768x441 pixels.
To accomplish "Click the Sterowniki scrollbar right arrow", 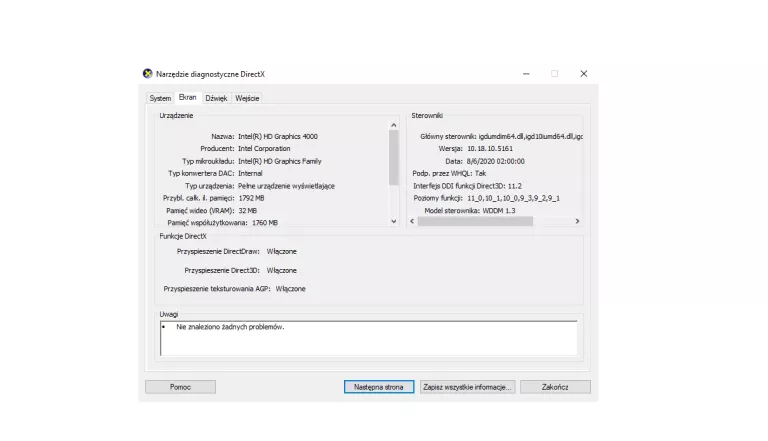I will point(577,221).
